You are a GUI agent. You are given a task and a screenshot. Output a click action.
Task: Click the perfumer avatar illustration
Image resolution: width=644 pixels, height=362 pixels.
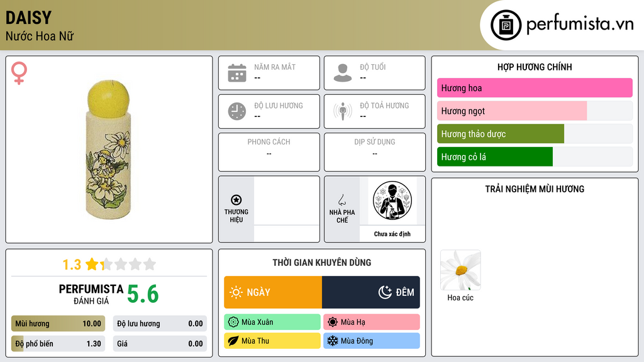[x=392, y=200]
